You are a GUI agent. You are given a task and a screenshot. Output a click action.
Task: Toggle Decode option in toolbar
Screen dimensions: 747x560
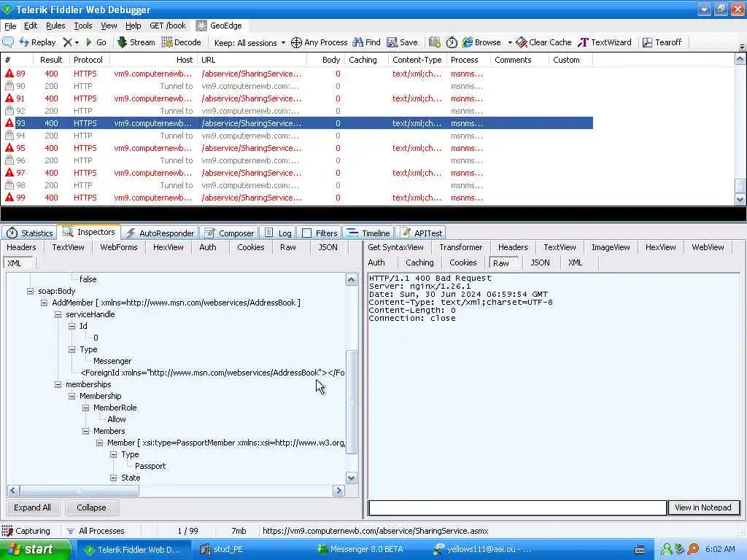click(182, 42)
